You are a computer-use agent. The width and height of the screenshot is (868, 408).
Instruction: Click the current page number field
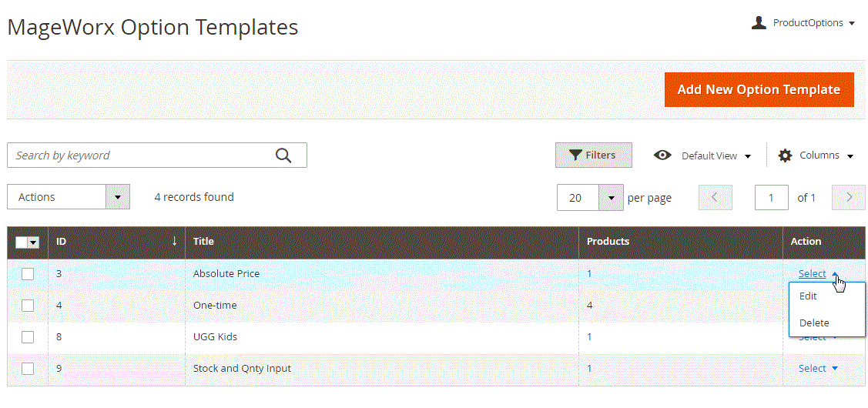[x=771, y=198]
